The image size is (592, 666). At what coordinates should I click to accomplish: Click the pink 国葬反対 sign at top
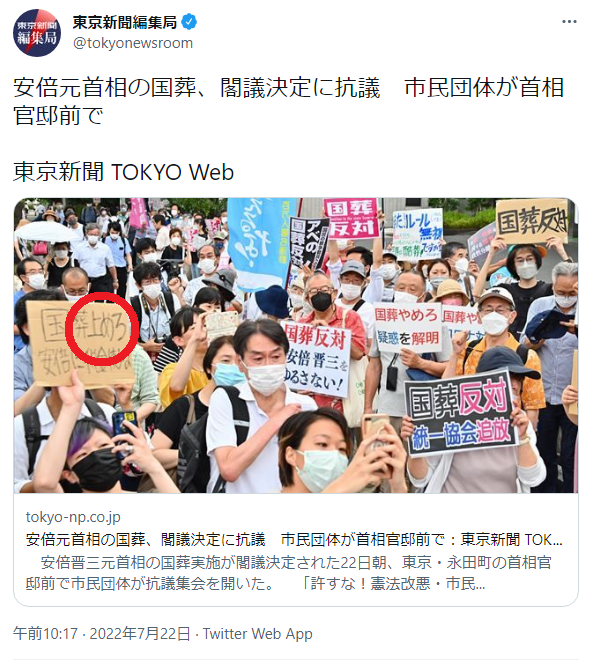(x=352, y=218)
